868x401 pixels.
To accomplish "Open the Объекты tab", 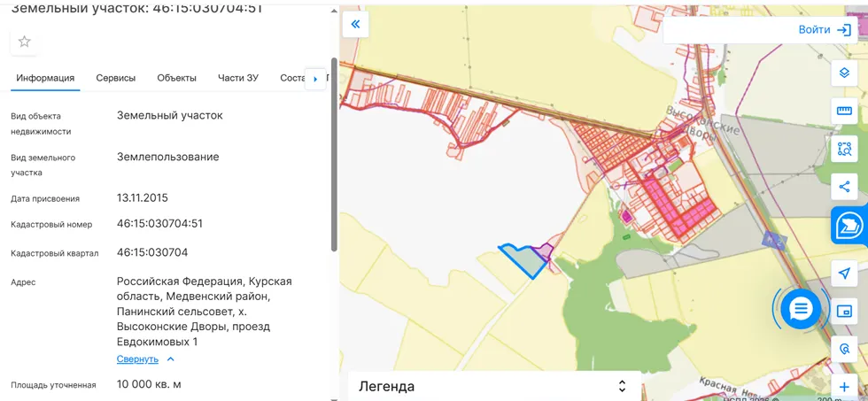I will [x=176, y=78].
